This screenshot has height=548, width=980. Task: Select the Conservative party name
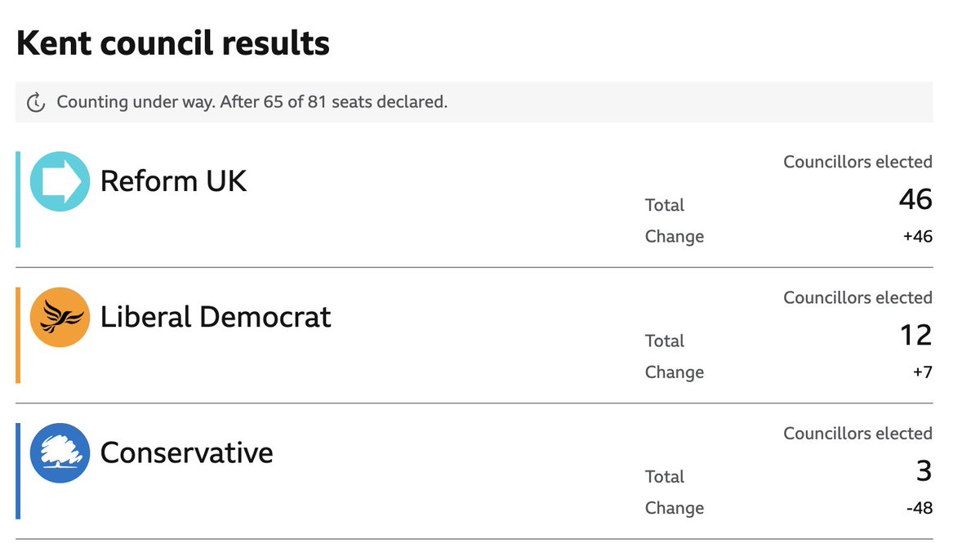(186, 452)
